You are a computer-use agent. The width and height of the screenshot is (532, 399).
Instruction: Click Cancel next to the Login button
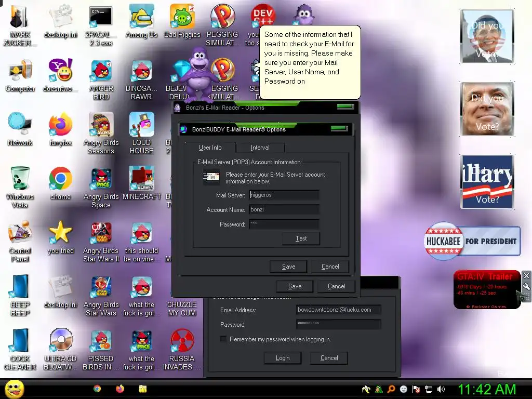329,358
